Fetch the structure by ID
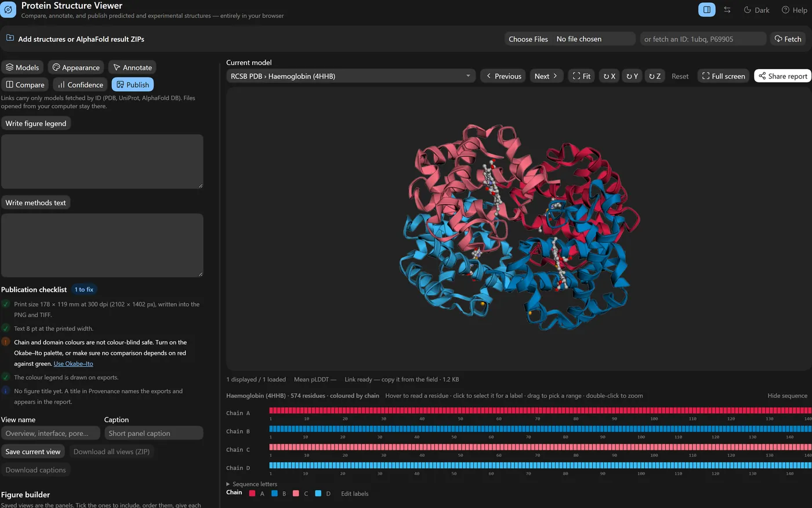The height and width of the screenshot is (508, 812). coord(788,39)
